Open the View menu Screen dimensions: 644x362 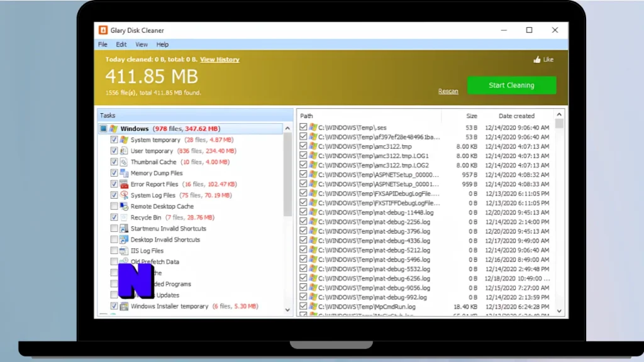click(142, 45)
